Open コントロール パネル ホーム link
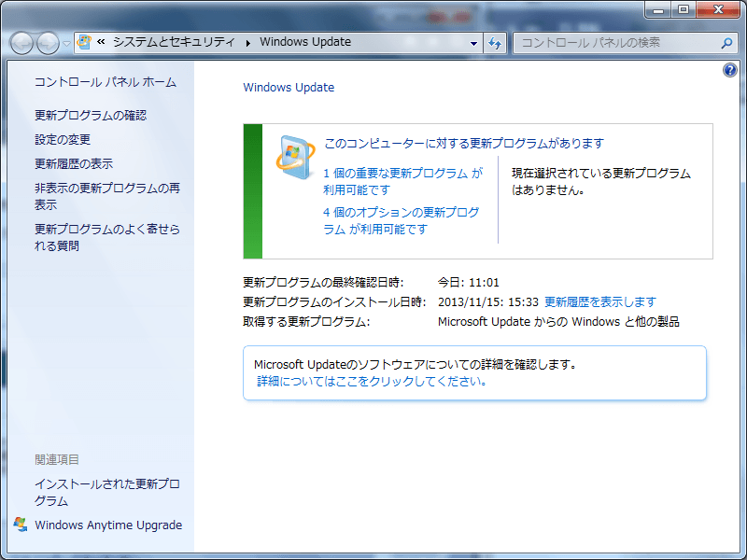Screen dimensions: 747x560 pyautogui.click(x=106, y=82)
